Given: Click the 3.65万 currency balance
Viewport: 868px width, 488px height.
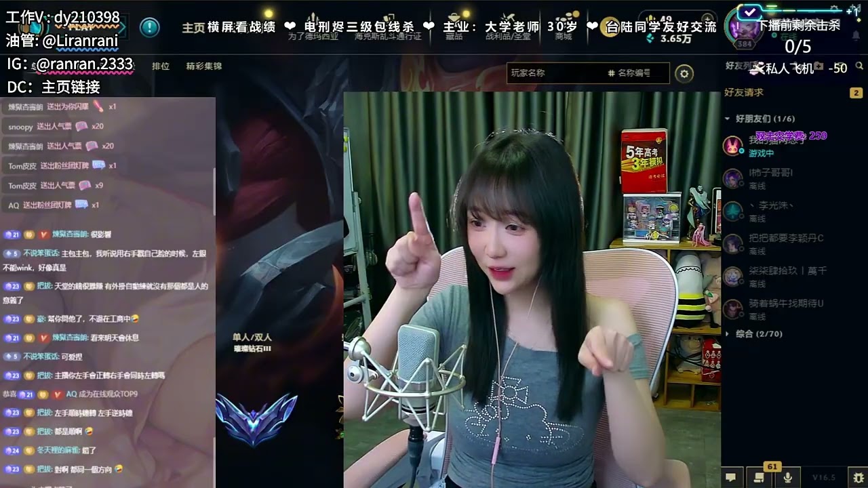Looking at the screenshot, I should (x=677, y=39).
